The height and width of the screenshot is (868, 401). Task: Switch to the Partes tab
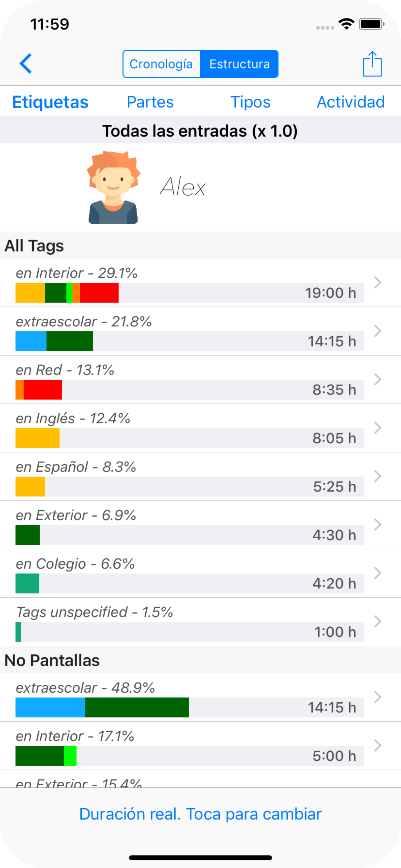(x=150, y=102)
